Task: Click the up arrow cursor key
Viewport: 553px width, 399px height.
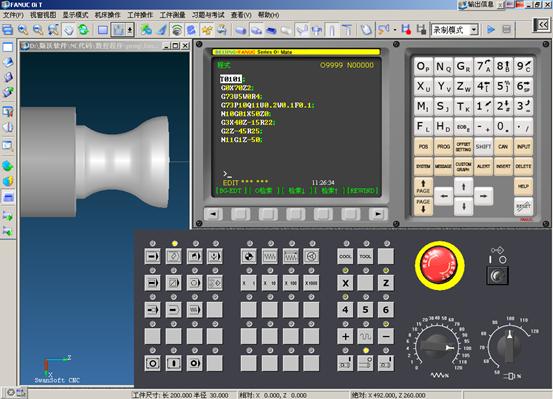Action: [x=463, y=187]
